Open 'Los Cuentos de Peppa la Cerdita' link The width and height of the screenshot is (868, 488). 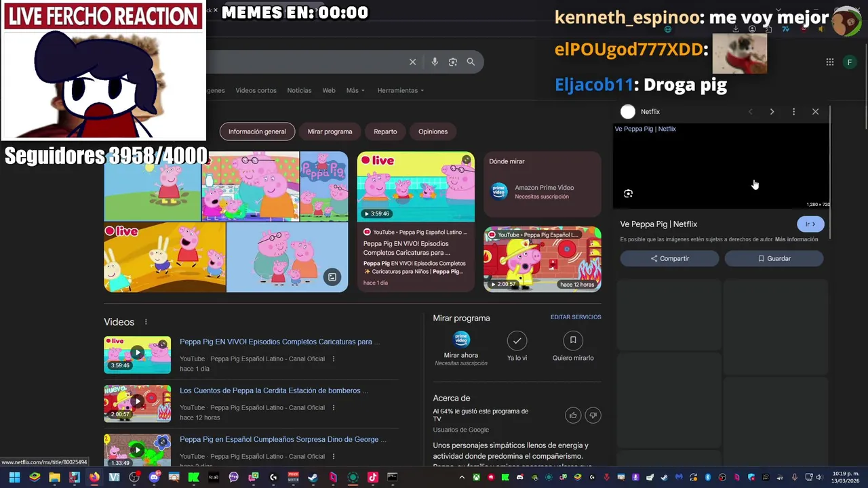pyautogui.click(x=274, y=390)
